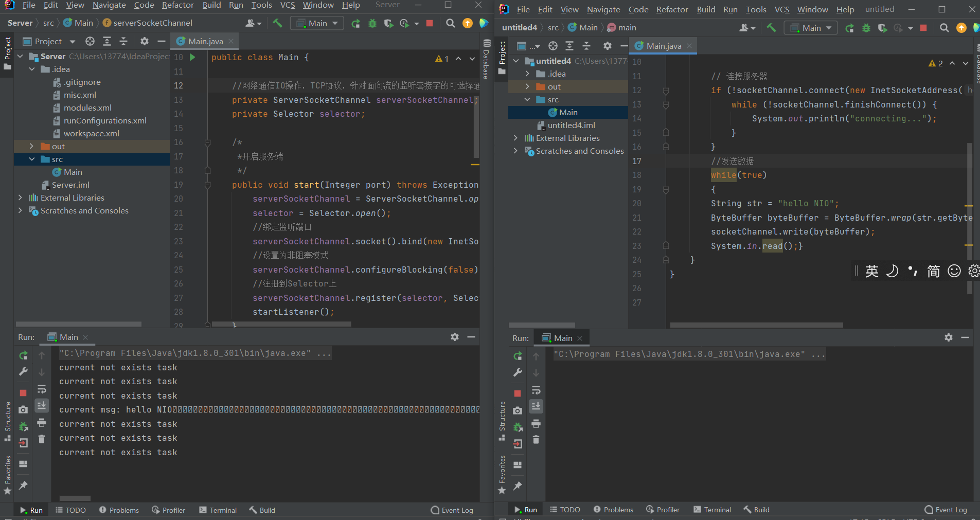Open Refactor menu in Server window
Viewport: 980px width, 520px height.
click(x=178, y=5)
